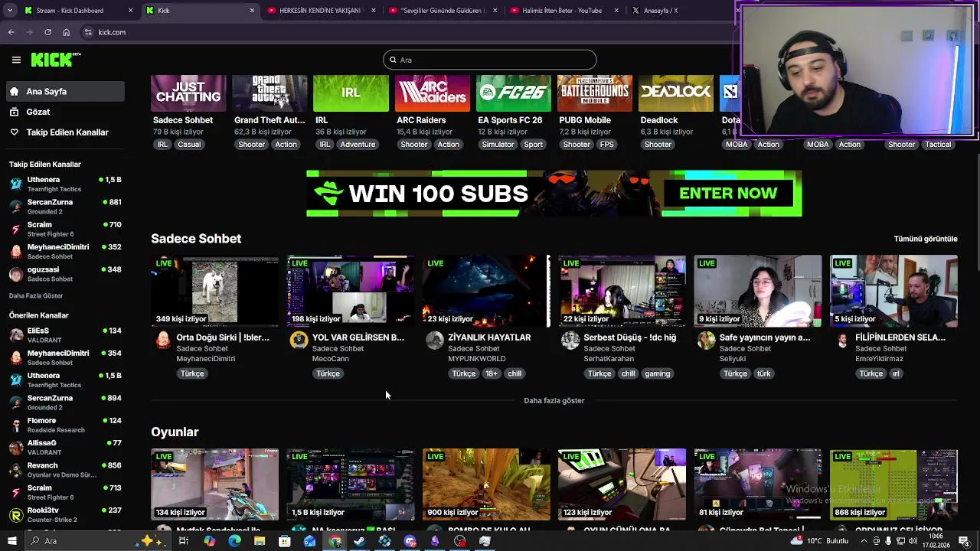
Task: Click 18+ tag on ZİYANLIK HAYATLAR
Action: click(492, 373)
